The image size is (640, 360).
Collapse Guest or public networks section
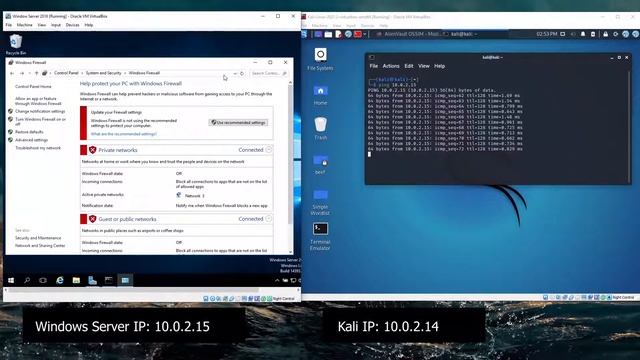[x=269, y=219]
